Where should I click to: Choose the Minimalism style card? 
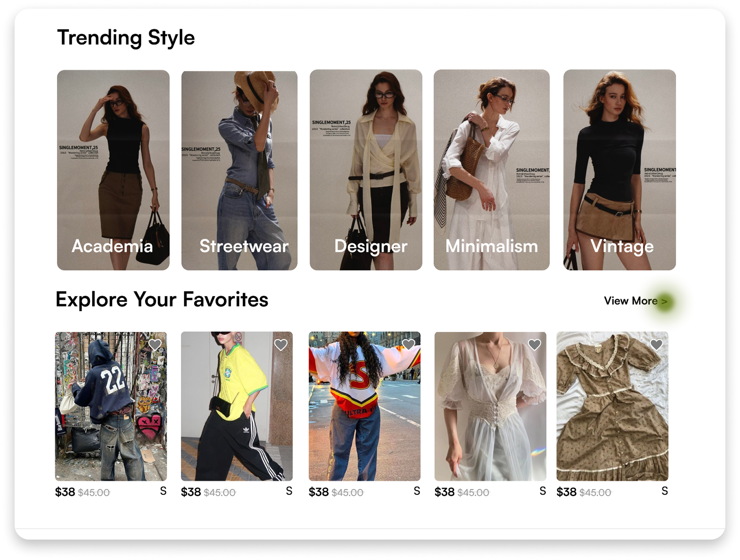pyautogui.click(x=492, y=170)
